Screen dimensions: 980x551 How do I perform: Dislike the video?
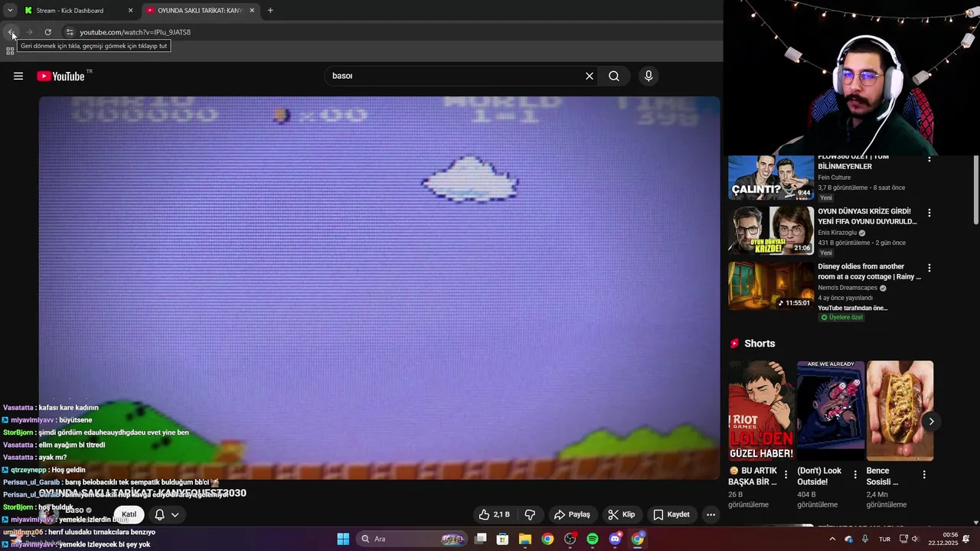click(530, 514)
